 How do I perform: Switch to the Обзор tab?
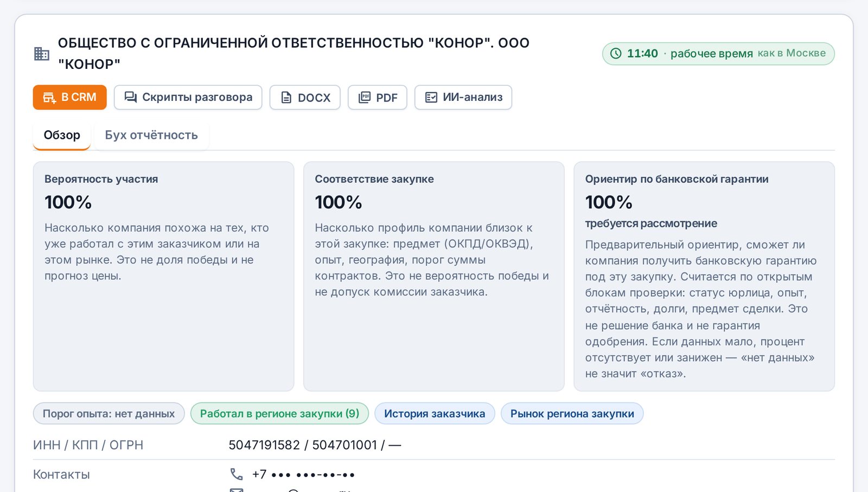pyautogui.click(x=62, y=135)
